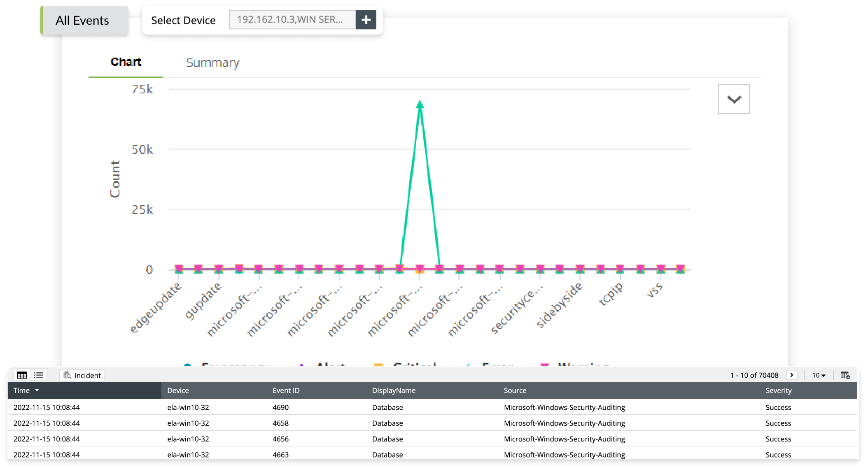The height and width of the screenshot is (469, 868).
Task: Toggle the Emergency legend marker
Action: click(188, 365)
